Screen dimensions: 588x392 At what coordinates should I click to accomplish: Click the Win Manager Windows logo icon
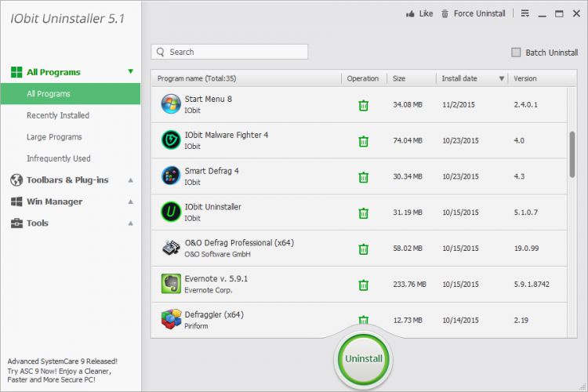coord(16,201)
